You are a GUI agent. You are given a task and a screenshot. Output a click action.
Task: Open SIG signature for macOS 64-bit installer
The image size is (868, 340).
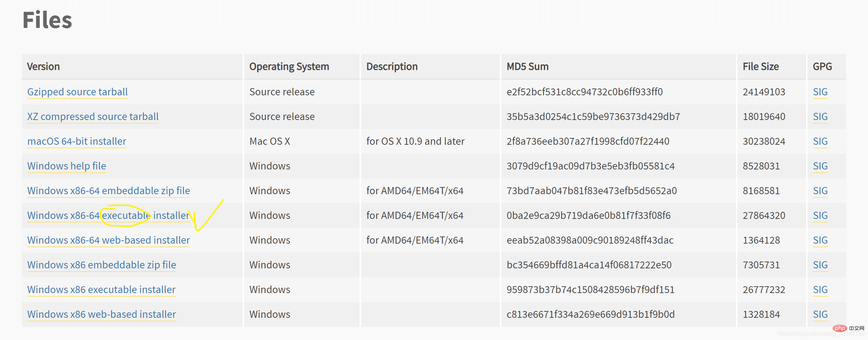(x=820, y=142)
